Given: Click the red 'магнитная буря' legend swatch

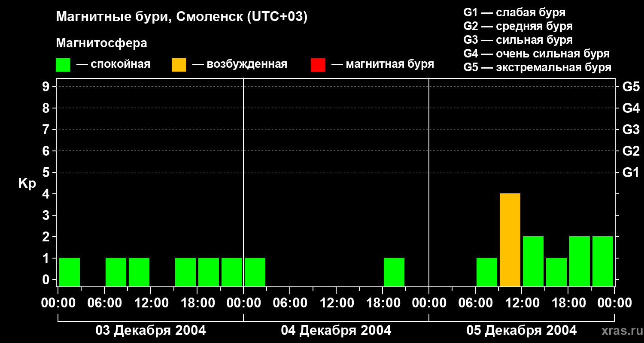Looking at the screenshot, I should point(318,65).
